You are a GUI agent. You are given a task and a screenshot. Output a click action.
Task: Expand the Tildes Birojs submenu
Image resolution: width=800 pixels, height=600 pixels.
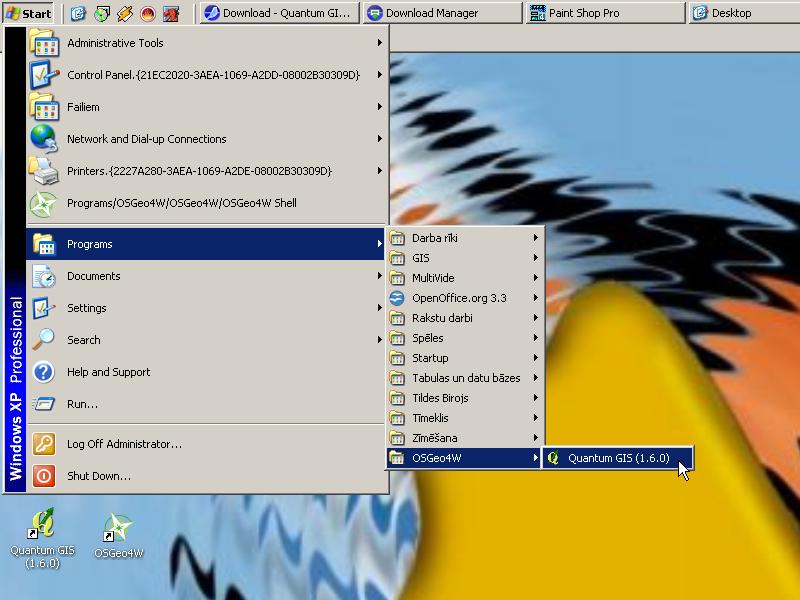click(463, 398)
